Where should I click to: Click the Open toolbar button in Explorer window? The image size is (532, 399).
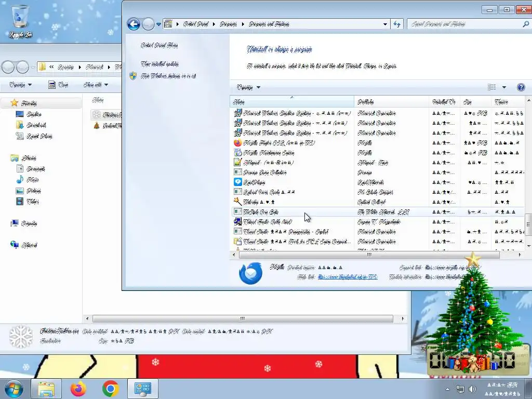tap(58, 85)
